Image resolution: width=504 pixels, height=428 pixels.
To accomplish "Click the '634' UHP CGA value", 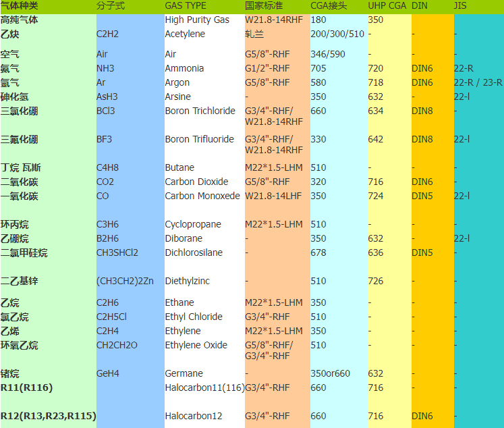I will 375,111.
